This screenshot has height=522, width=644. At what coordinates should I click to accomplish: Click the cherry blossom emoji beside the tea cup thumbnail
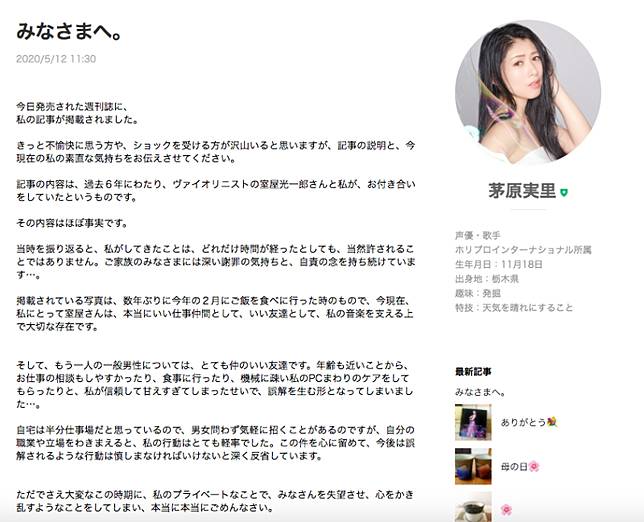[506, 510]
